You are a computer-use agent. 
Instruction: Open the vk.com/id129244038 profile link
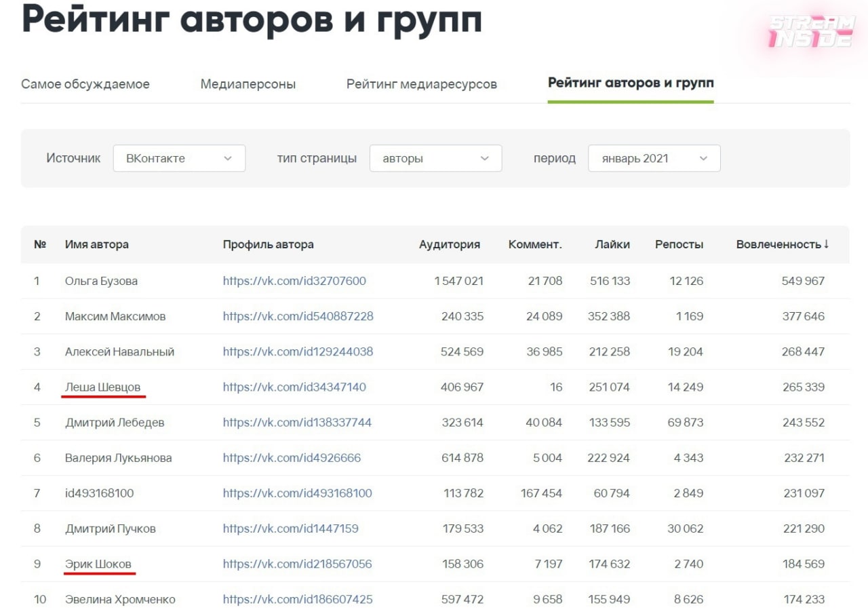click(298, 351)
